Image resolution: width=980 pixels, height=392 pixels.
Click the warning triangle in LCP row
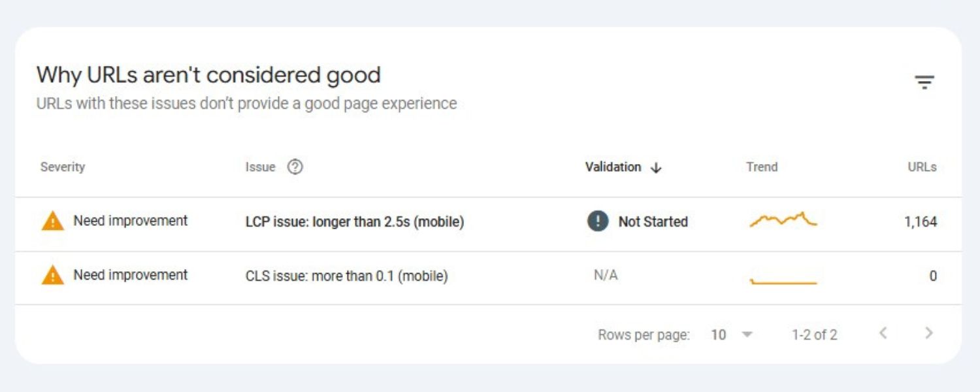[x=52, y=222]
